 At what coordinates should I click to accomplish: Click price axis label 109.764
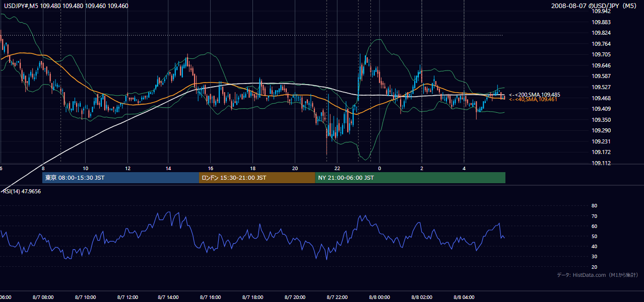coord(602,44)
